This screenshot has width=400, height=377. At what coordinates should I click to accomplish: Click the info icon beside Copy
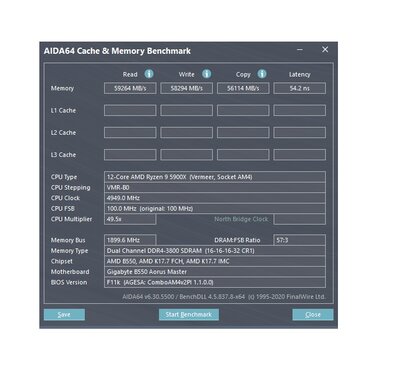262,74
